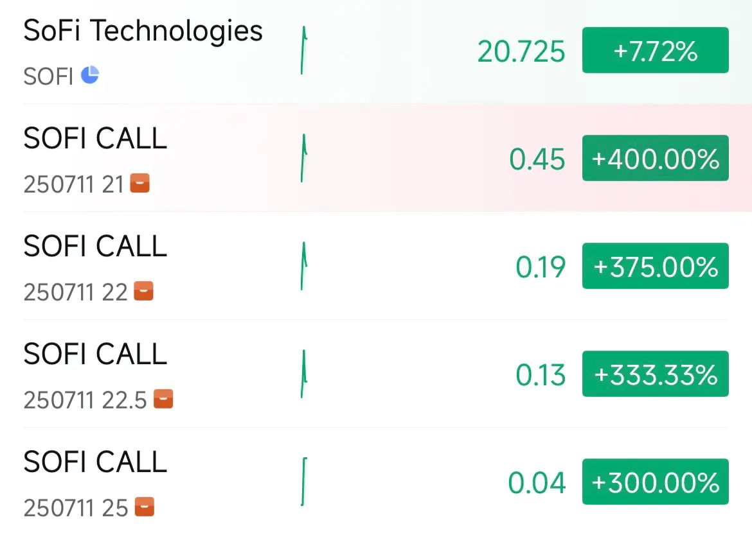The width and height of the screenshot is (752, 560).
Task: Select the SOFI CALL 250711 25 row
Action: [376, 482]
